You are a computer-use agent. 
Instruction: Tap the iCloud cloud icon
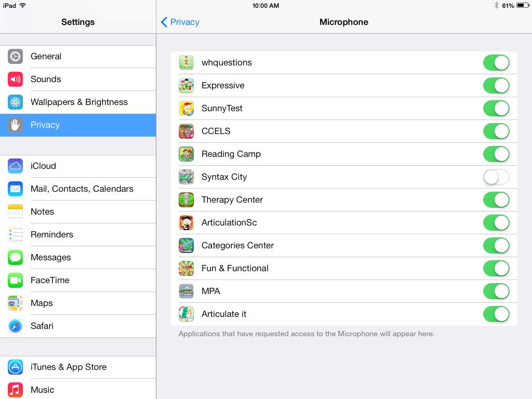pos(15,166)
